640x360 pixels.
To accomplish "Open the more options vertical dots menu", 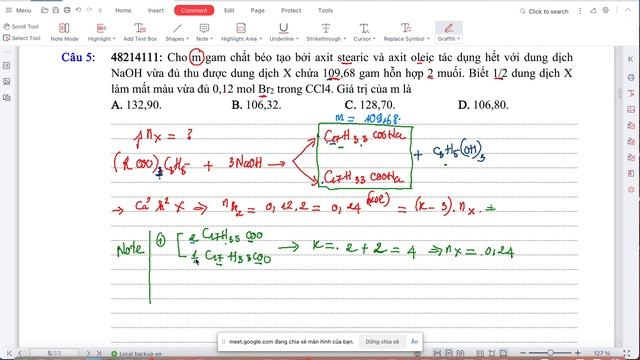I will pos(580,11).
